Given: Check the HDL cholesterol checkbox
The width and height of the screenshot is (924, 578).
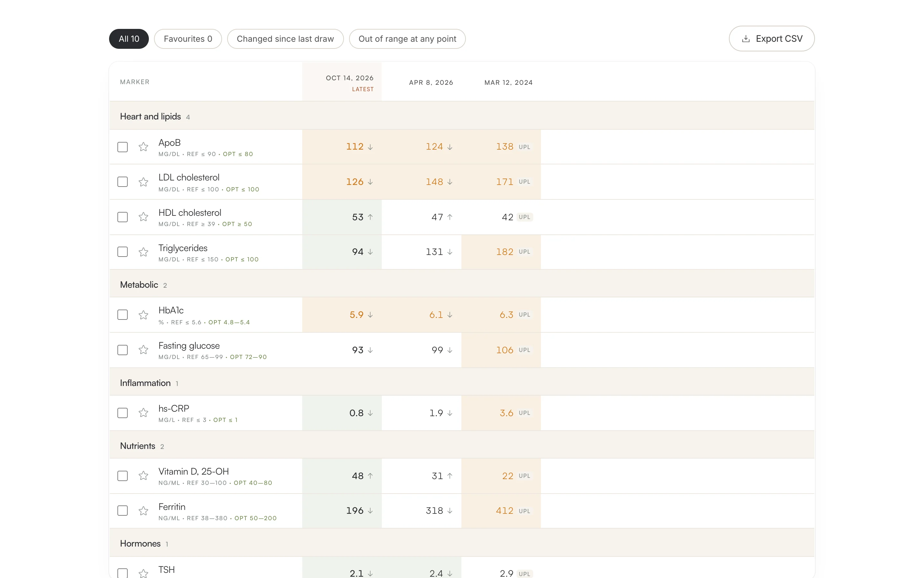Looking at the screenshot, I should 123,217.
